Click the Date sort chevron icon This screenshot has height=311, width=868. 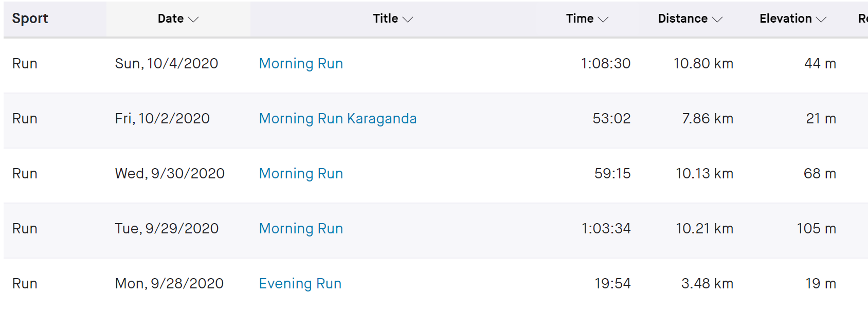click(193, 20)
